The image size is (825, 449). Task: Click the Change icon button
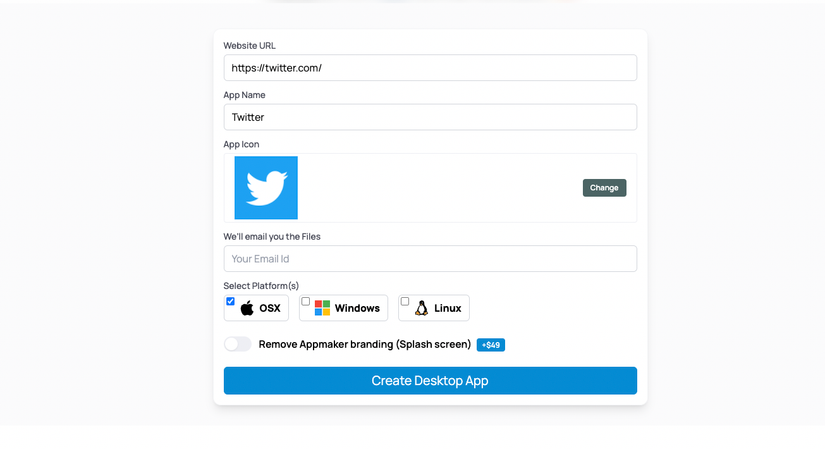click(604, 187)
